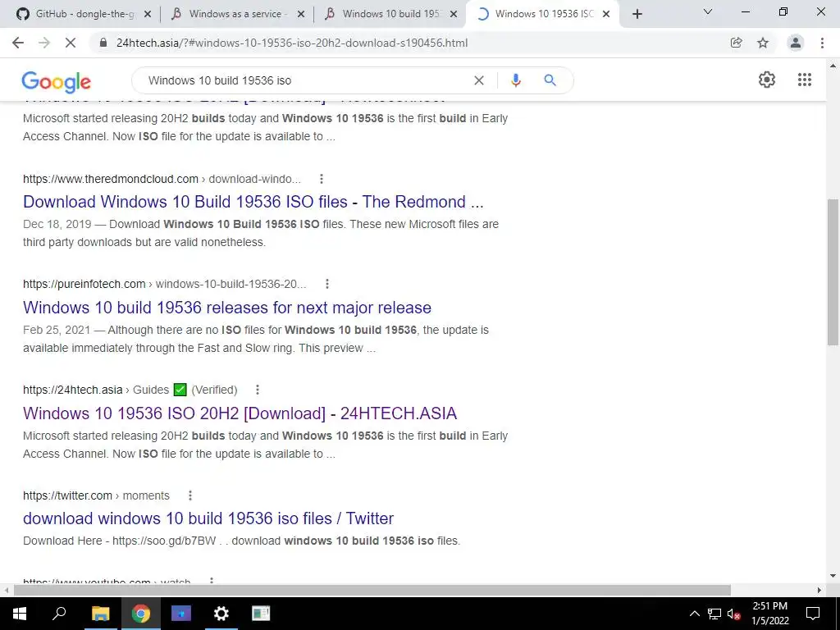Open a new browser tab

coord(637,14)
